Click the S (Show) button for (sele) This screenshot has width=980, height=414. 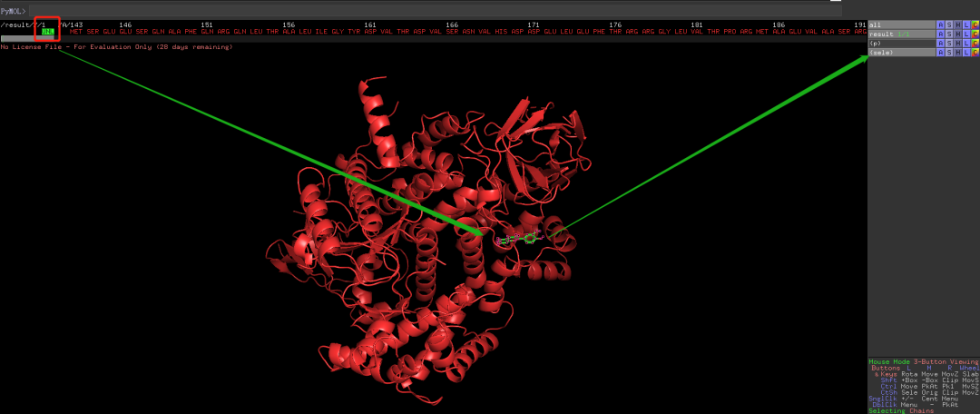(949, 53)
